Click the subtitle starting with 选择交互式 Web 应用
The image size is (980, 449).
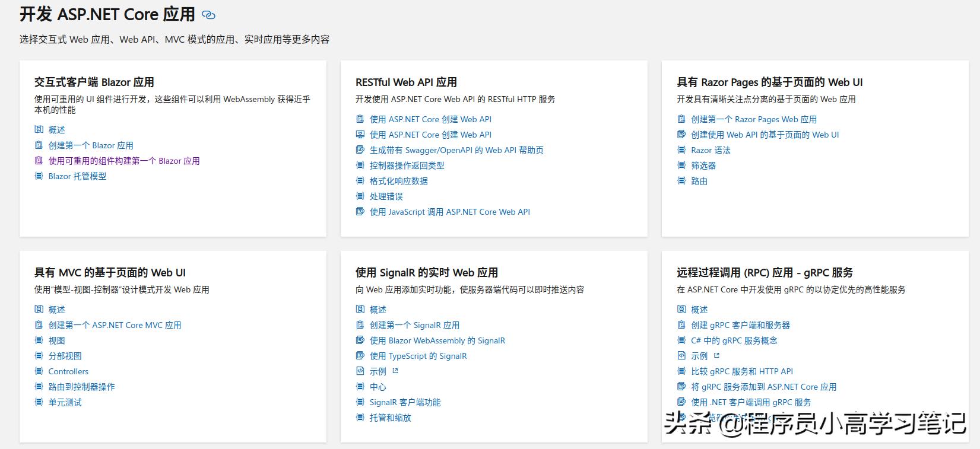click(175, 39)
